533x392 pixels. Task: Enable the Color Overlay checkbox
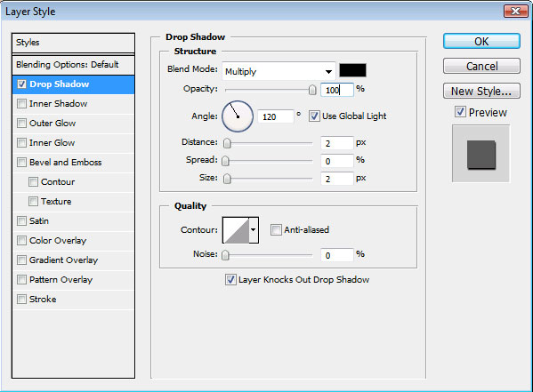(21, 241)
